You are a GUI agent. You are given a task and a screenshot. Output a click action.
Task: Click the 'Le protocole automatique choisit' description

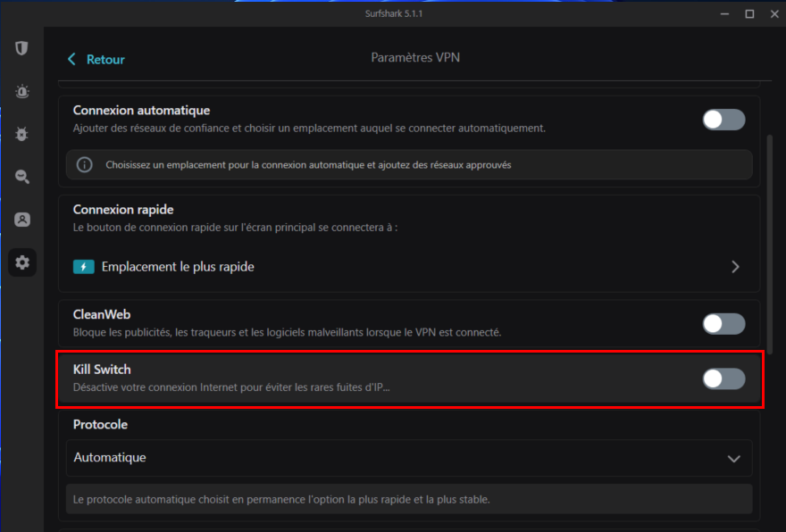tap(281, 500)
